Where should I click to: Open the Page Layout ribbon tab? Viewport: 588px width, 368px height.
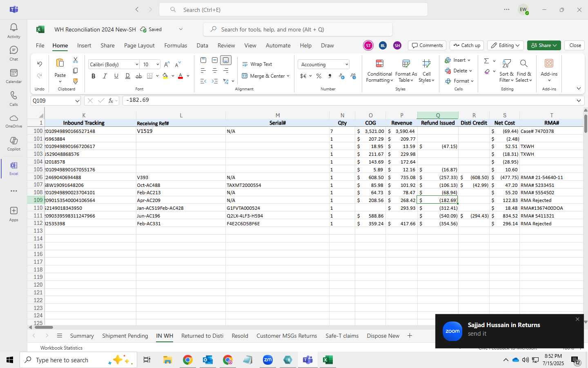(139, 45)
